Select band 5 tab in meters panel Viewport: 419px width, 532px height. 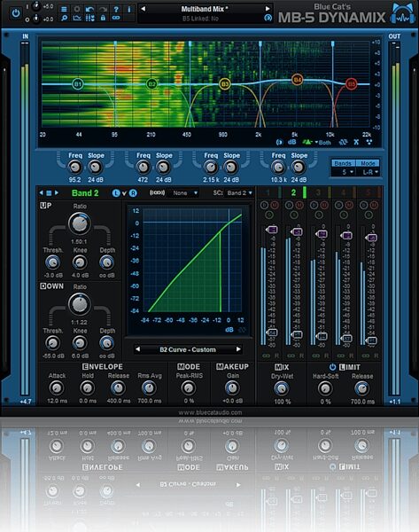(x=369, y=192)
